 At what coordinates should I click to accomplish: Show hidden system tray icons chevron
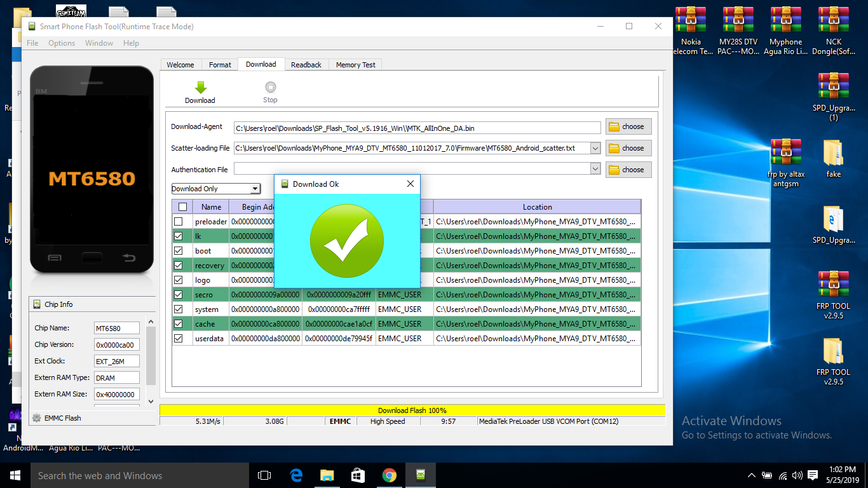click(x=752, y=475)
